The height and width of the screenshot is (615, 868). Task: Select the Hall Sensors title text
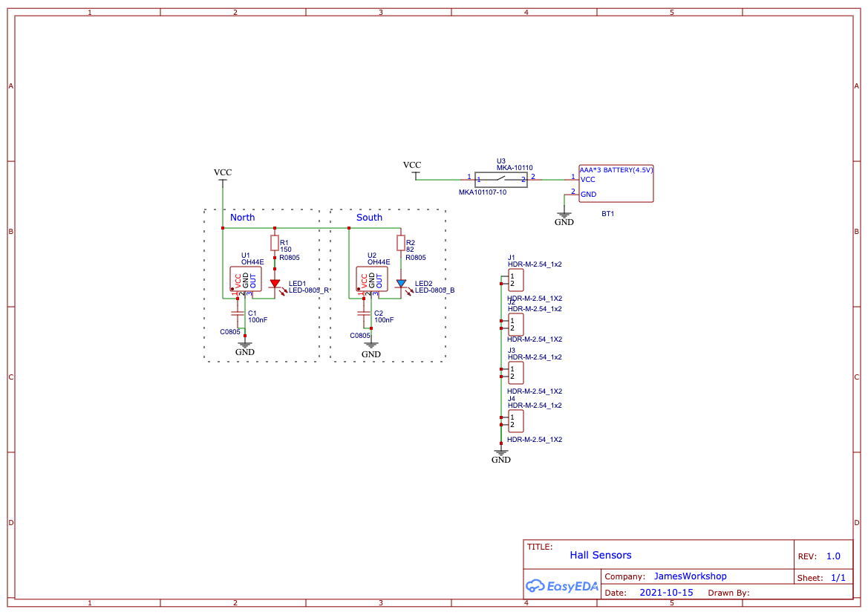point(601,555)
